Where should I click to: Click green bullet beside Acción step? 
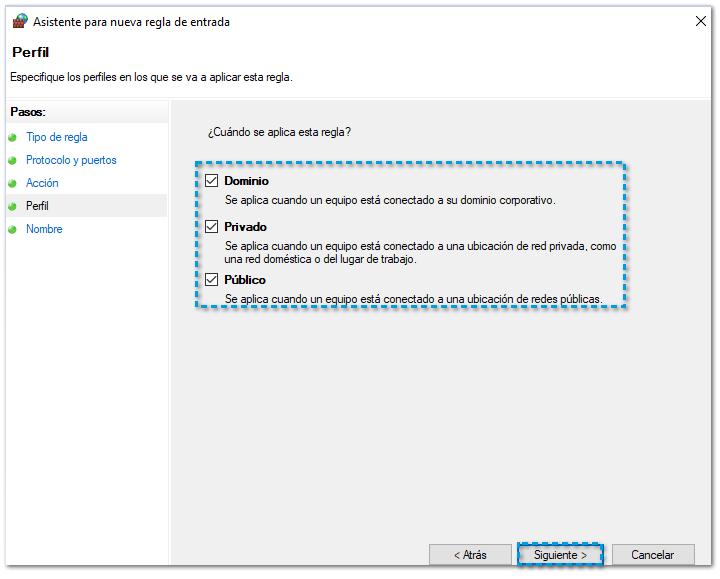tap(12, 184)
